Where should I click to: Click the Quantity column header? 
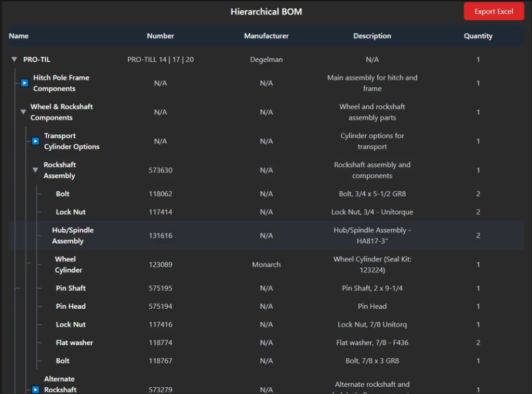point(478,36)
